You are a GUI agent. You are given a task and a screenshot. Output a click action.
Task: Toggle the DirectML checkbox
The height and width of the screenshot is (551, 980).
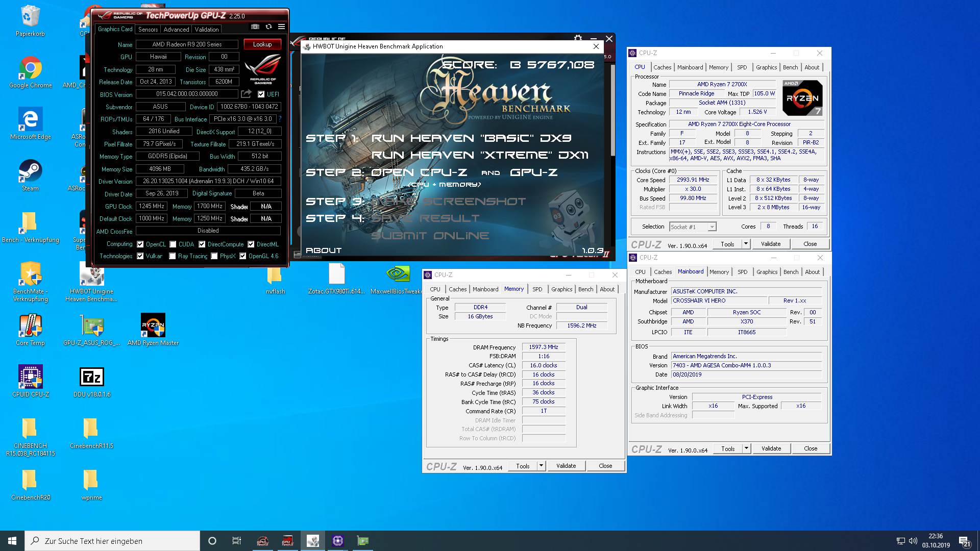coord(251,244)
